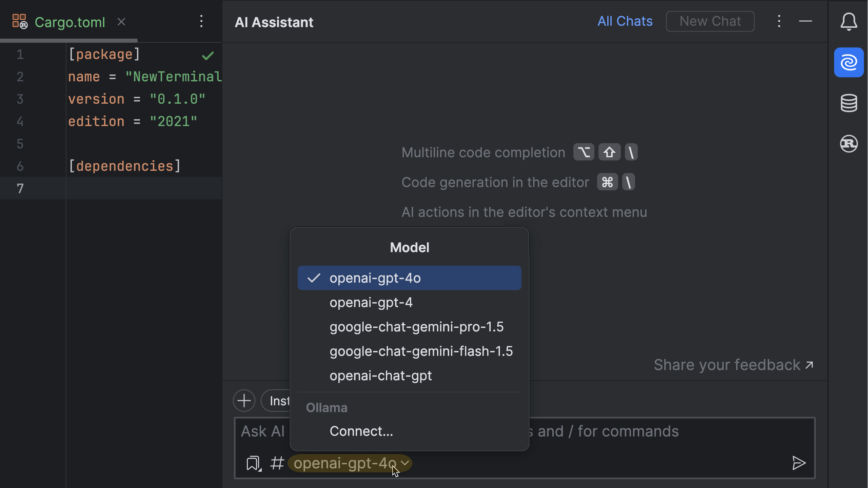The width and height of the screenshot is (868, 488).
Task: Open editor tabs three-dots menu
Action: (x=201, y=21)
